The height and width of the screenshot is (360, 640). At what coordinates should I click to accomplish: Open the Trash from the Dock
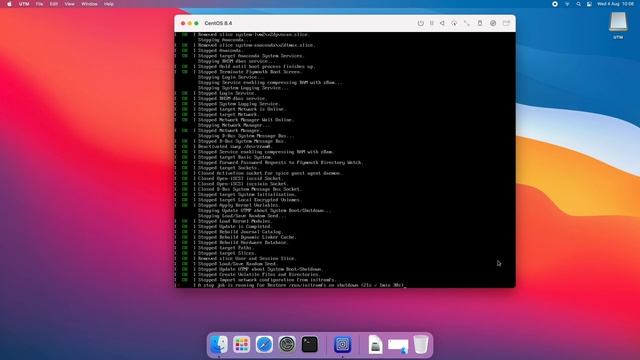421,344
